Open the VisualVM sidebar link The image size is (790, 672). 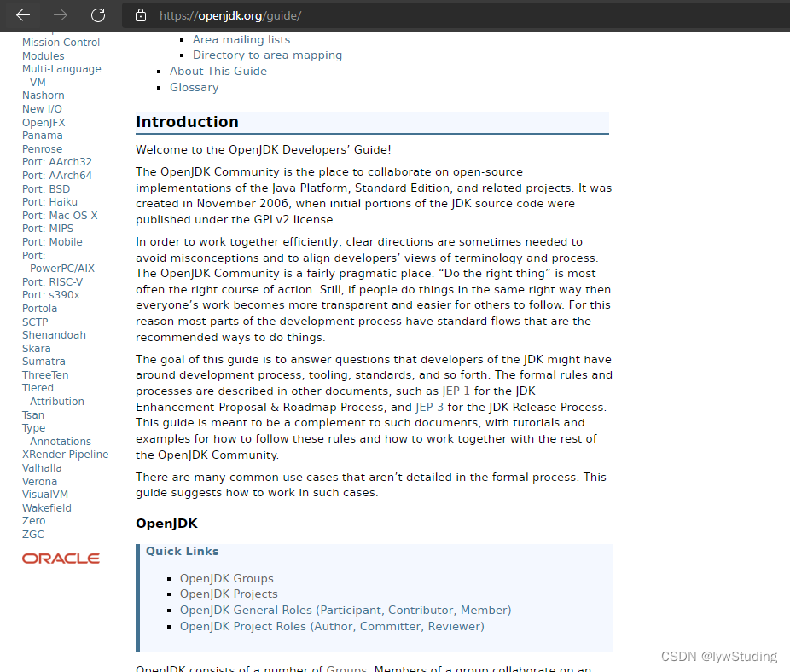point(45,495)
